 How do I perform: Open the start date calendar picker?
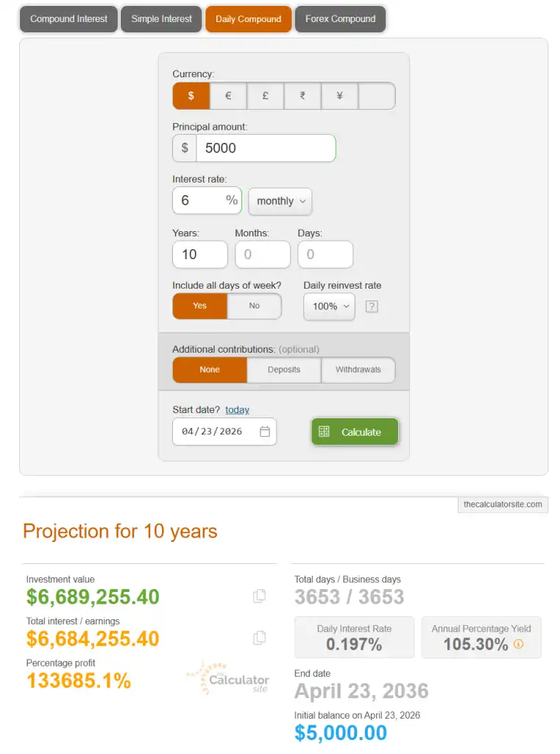[x=265, y=432]
